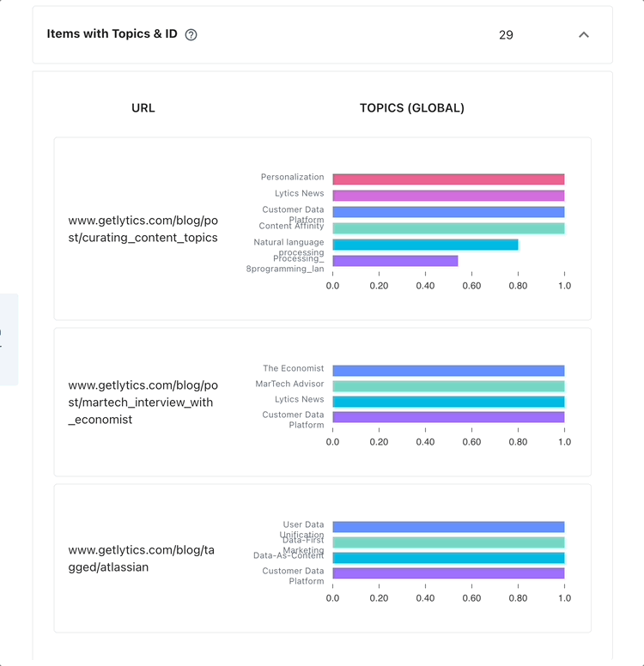Click the Natural language processing bar
Screen dimensions: 644x666
[425, 245]
